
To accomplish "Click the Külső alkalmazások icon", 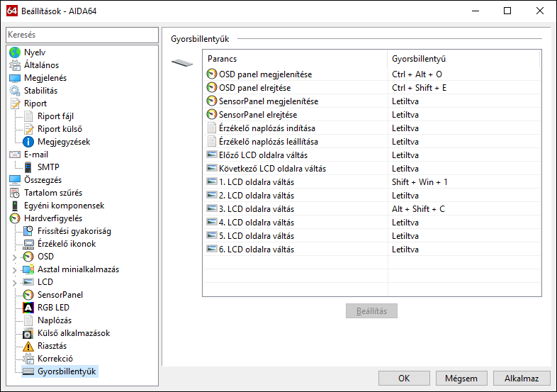I will coord(28,333).
